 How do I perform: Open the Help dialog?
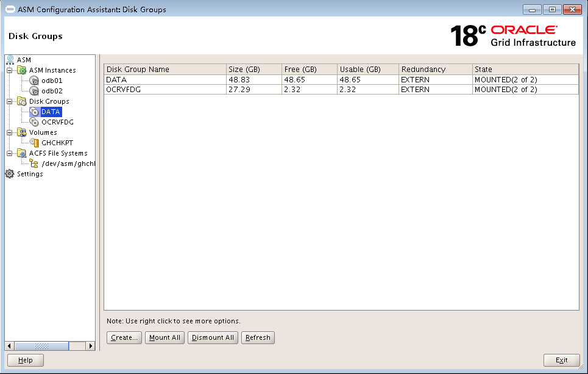[25, 360]
